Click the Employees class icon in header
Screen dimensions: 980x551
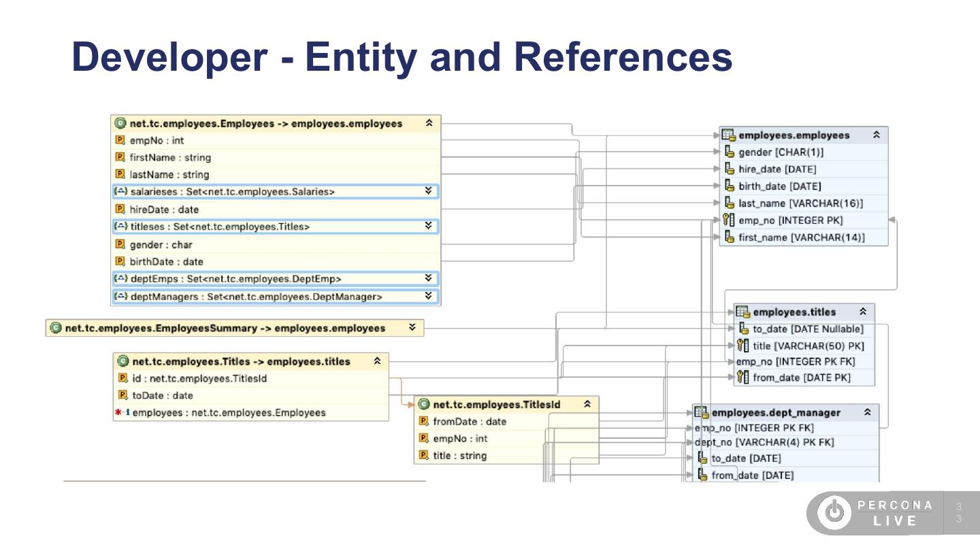[120, 123]
